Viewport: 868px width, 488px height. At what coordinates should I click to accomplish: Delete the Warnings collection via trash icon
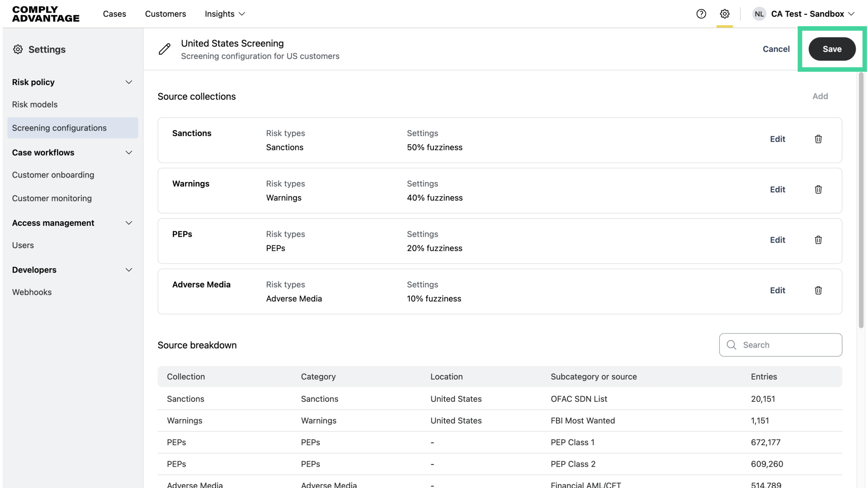click(x=818, y=190)
